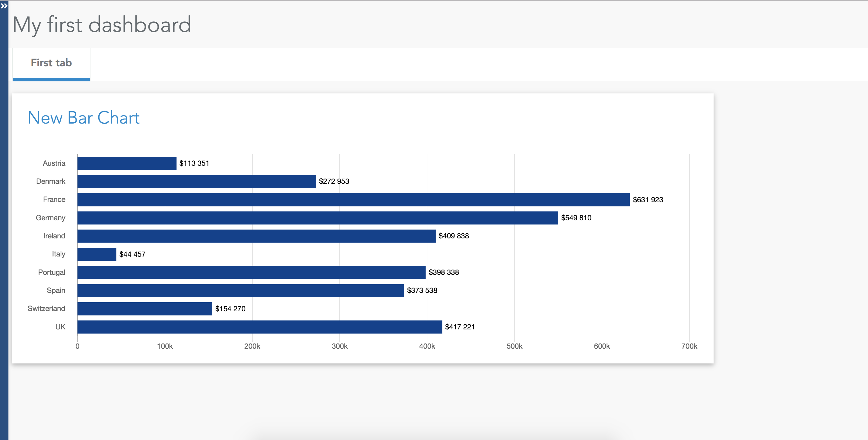This screenshot has height=440, width=868.
Task: Click the Denmark bar
Action: (197, 181)
